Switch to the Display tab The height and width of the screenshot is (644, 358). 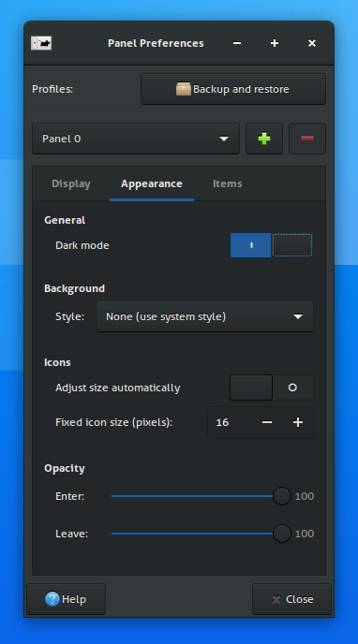pyautogui.click(x=71, y=183)
